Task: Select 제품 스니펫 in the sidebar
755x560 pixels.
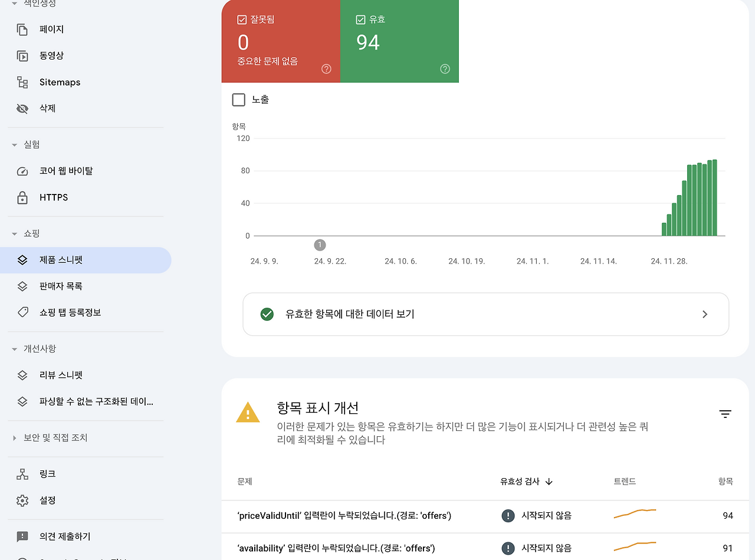Action: 86,260
